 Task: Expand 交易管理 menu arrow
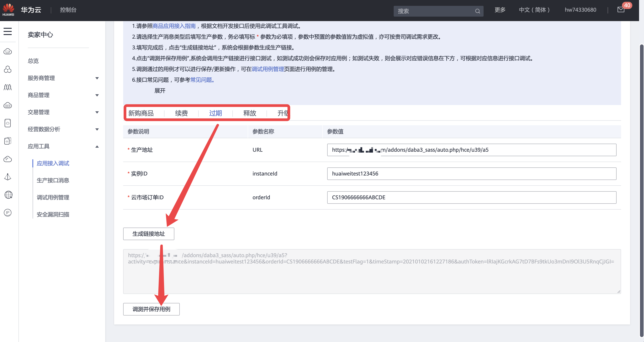pyautogui.click(x=97, y=112)
